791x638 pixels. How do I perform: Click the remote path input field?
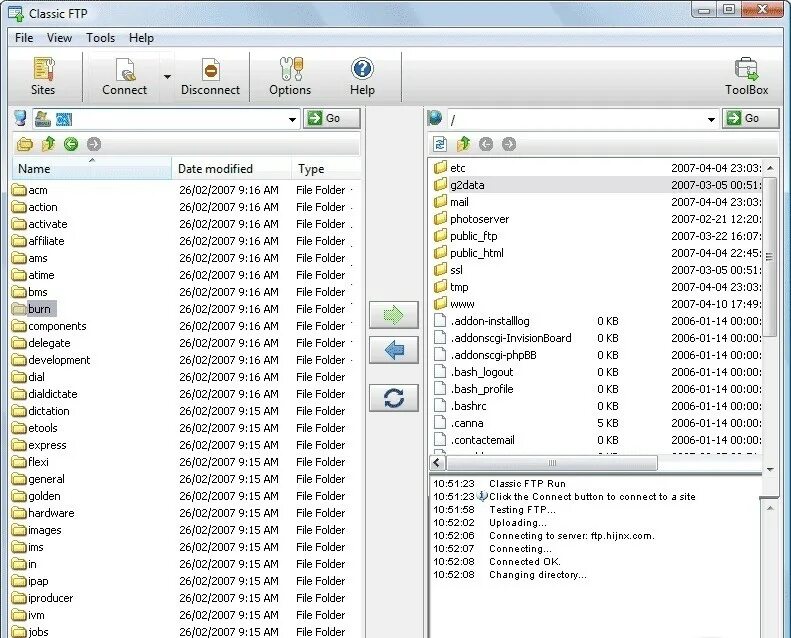(x=575, y=120)
